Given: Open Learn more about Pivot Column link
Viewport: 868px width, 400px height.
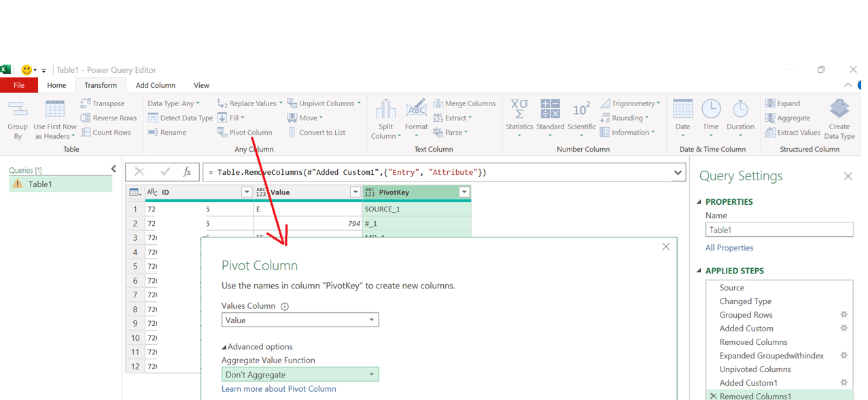Looking at the screenshot, I should [279, 389].
